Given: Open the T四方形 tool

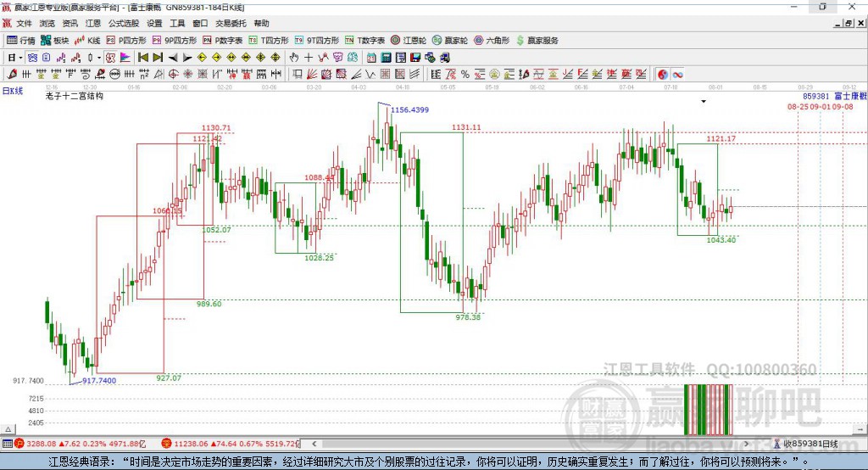Looking at the screenshot, I should click(x=269, y=41).
